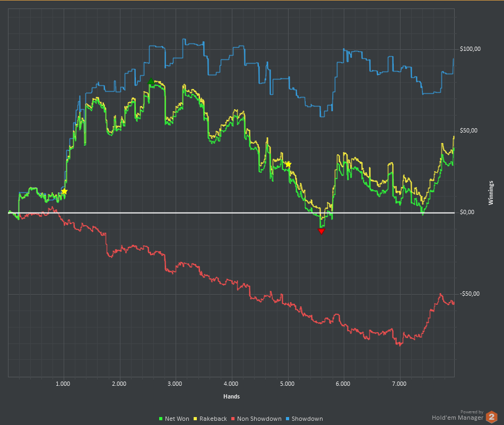Image resolution: width=504 pixels, height=425 pixels.
Task: Click the $100,00 y-axis label
Action: (470, 49)
